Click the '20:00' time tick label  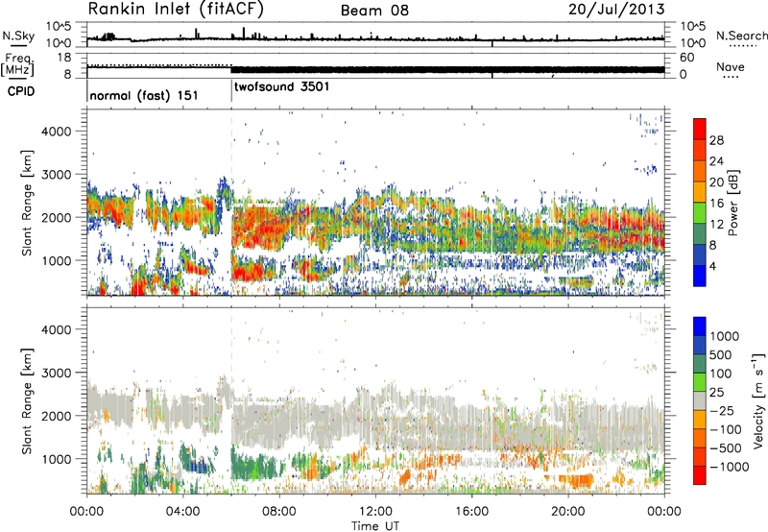pos(568,512)
